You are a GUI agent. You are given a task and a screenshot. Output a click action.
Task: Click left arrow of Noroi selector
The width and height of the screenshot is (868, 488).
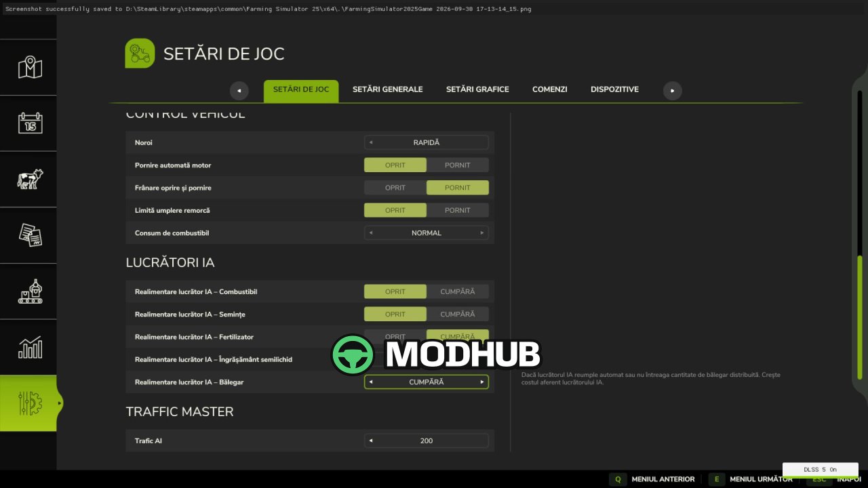click(x=371, y=142)
